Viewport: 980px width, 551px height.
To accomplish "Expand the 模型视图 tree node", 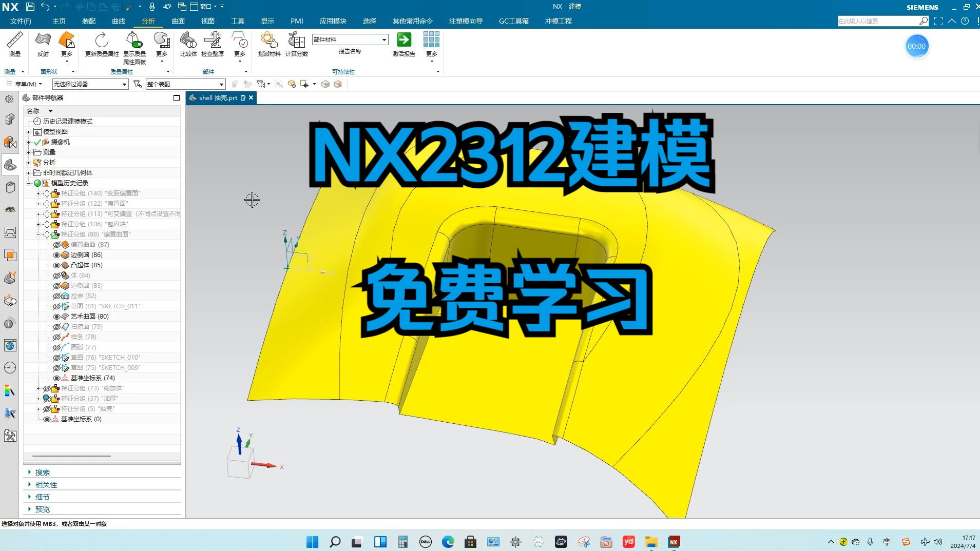I will click(29, 132).
